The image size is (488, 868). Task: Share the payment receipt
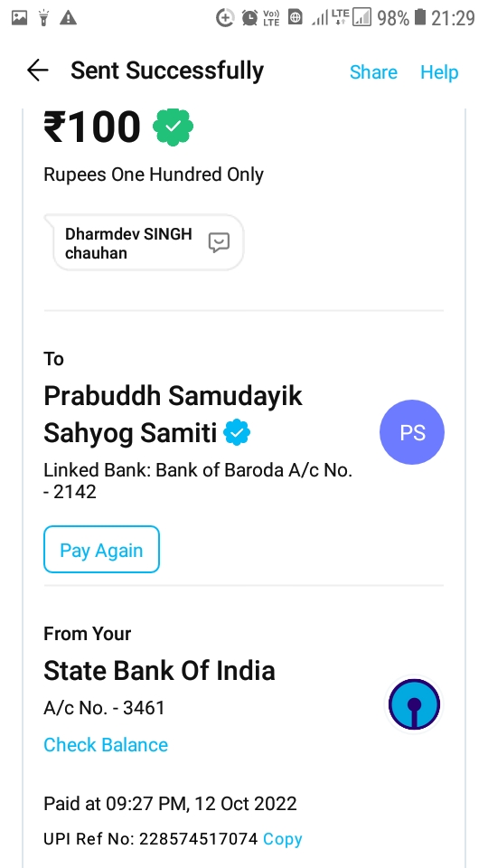[373, 72]
